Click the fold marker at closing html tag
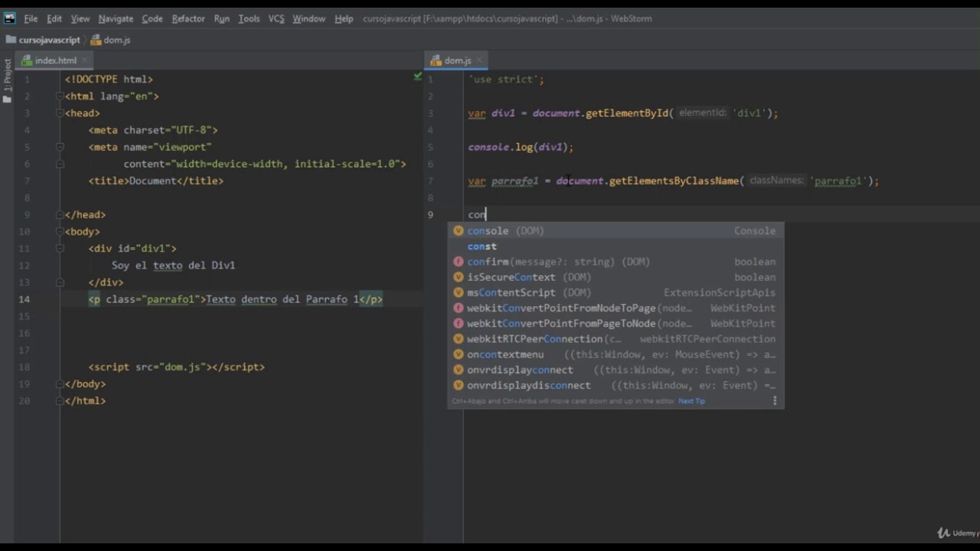Viewport: 980px width, 551px height. coord(59,401)
